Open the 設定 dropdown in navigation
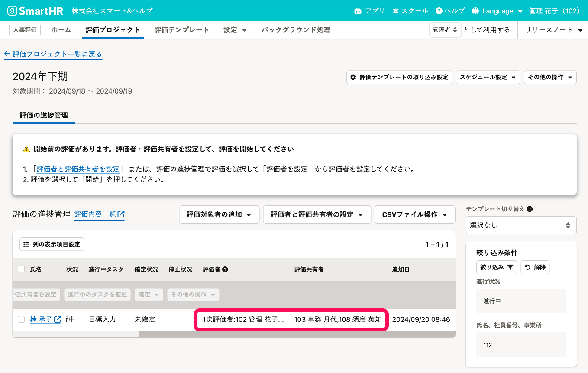 235,30
